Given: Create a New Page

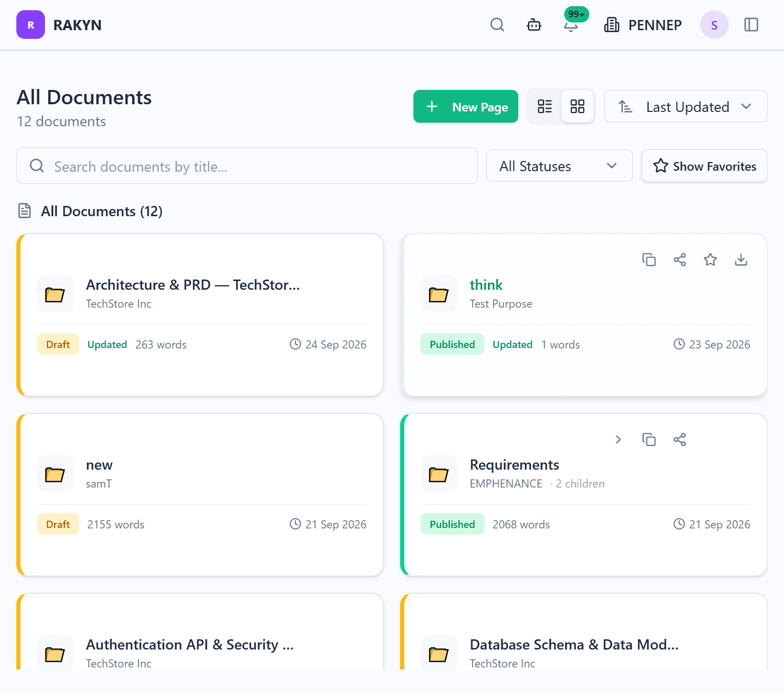Looking at the screenshot, I should (x=466, y=106).
